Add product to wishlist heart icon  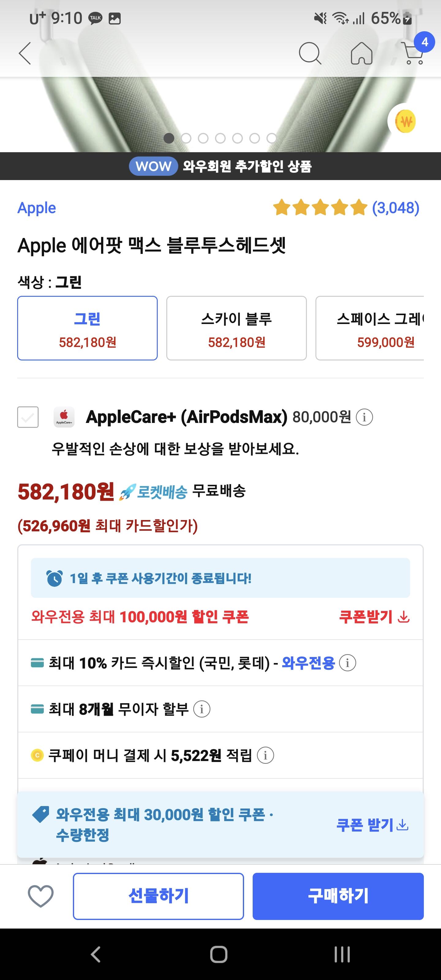pyautogui.click(x=41, y=895)
